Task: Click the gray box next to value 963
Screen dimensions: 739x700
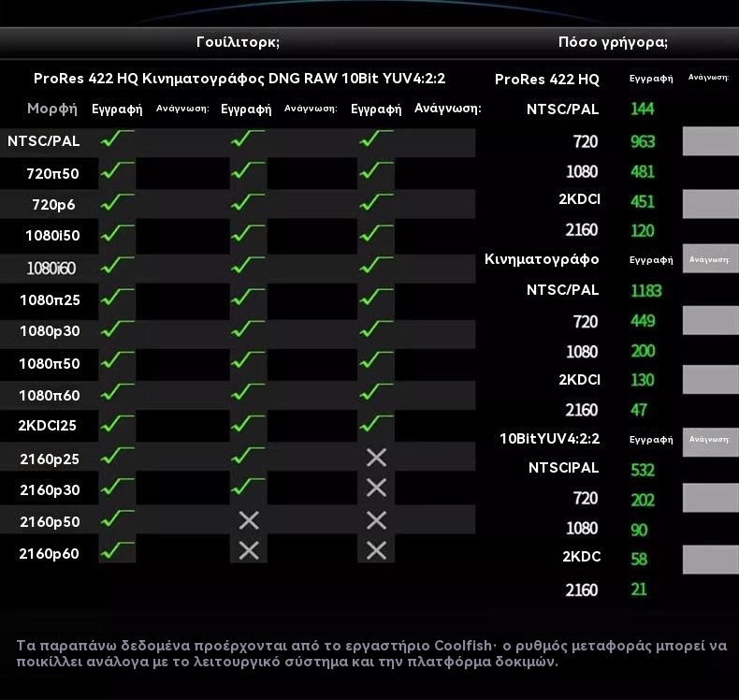Action: click(x=710, y=142)
